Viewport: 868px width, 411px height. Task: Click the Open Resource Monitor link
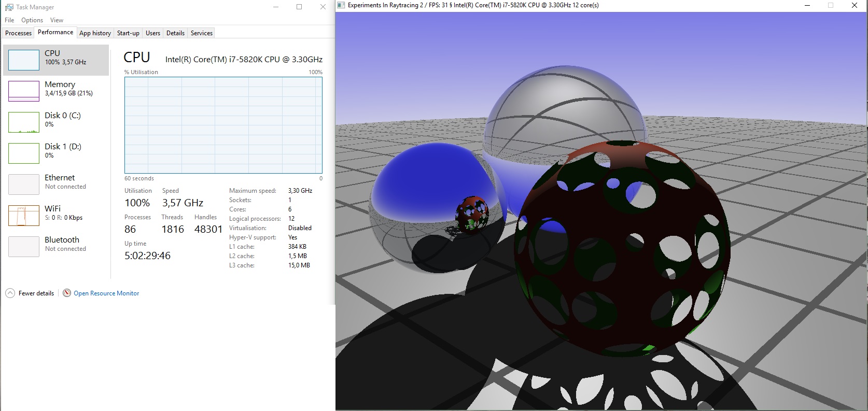(x=106, y=293)
